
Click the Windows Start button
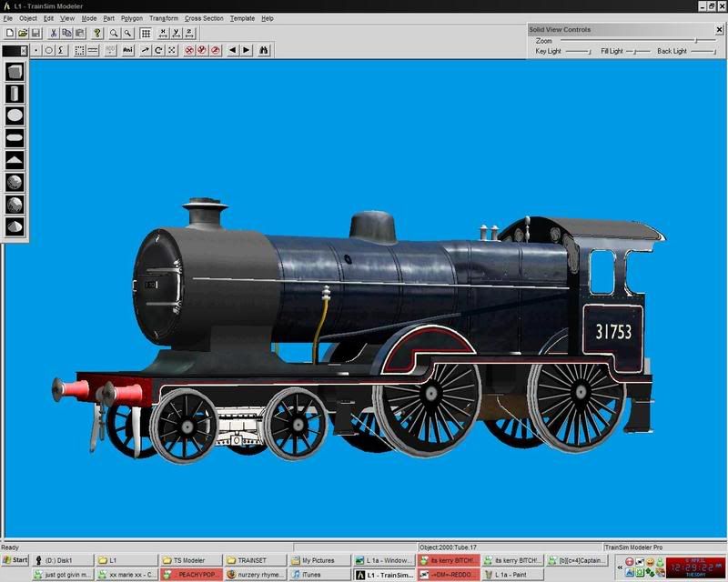15,560
